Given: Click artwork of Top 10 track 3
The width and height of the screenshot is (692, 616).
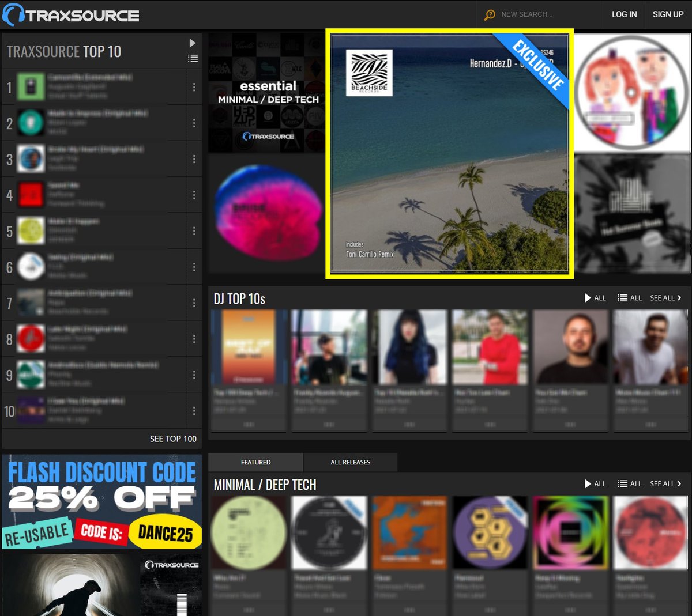Looking at the screenshot, I should click(x=31, y=159).
